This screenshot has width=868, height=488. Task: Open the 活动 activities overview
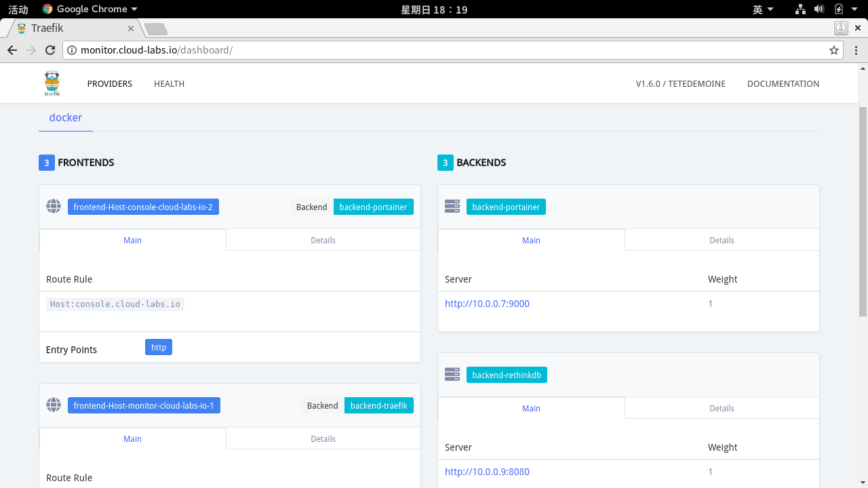(x=18, y=9)
